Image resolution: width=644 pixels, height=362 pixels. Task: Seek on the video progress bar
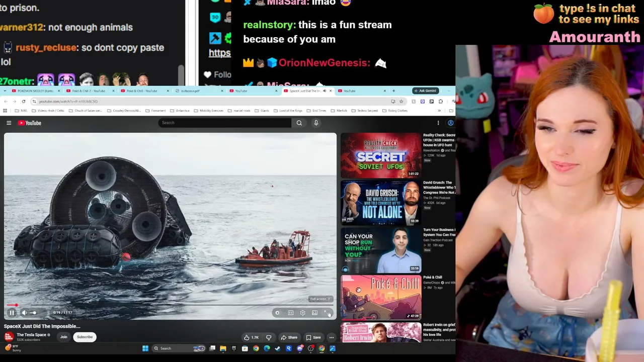(x=170, y=305)
